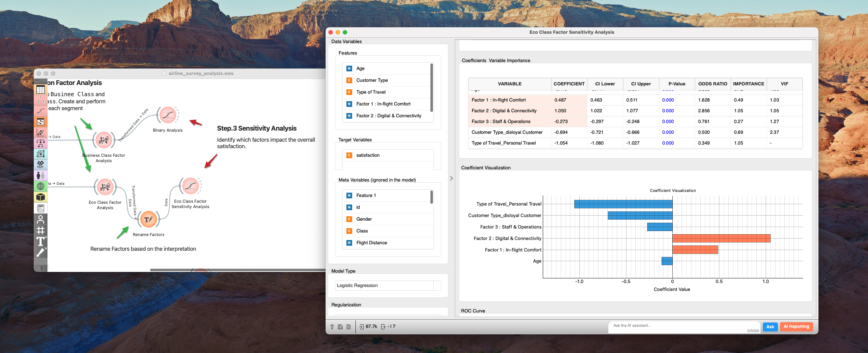
Task: Select Customer Type in the Features list
Action: point(372,80)
